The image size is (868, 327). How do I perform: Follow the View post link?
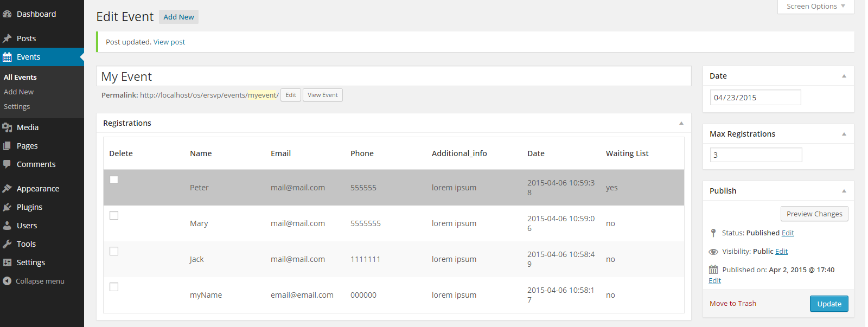point(169,42)
